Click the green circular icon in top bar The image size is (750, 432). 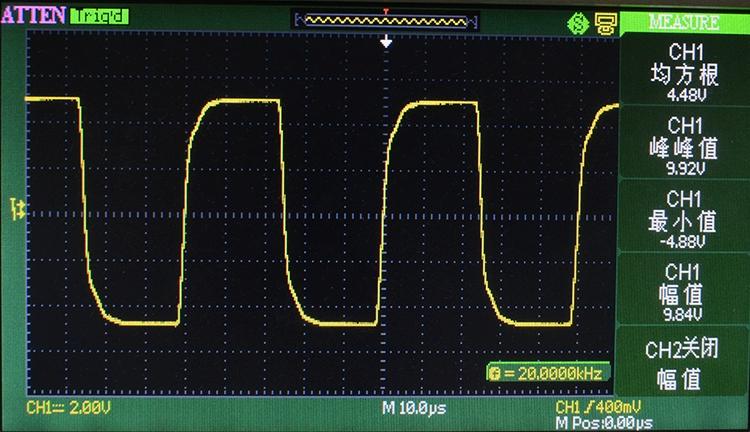tap(576, 21)
